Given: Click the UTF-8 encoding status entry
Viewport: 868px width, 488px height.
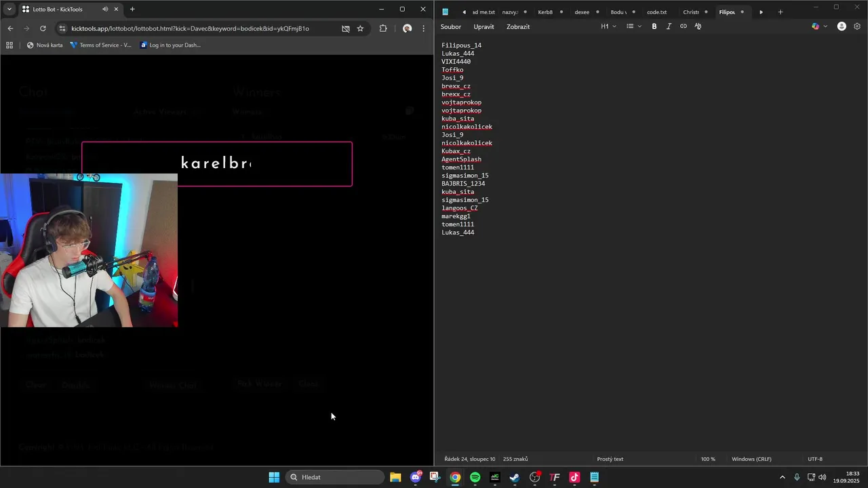Looking at the screenshot, I should click(x=815, y=459).
